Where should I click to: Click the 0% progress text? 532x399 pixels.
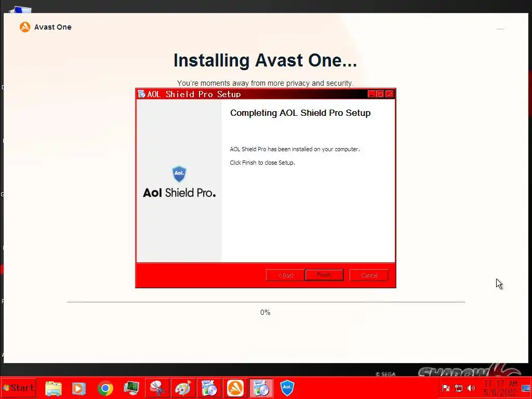[265, 312]
